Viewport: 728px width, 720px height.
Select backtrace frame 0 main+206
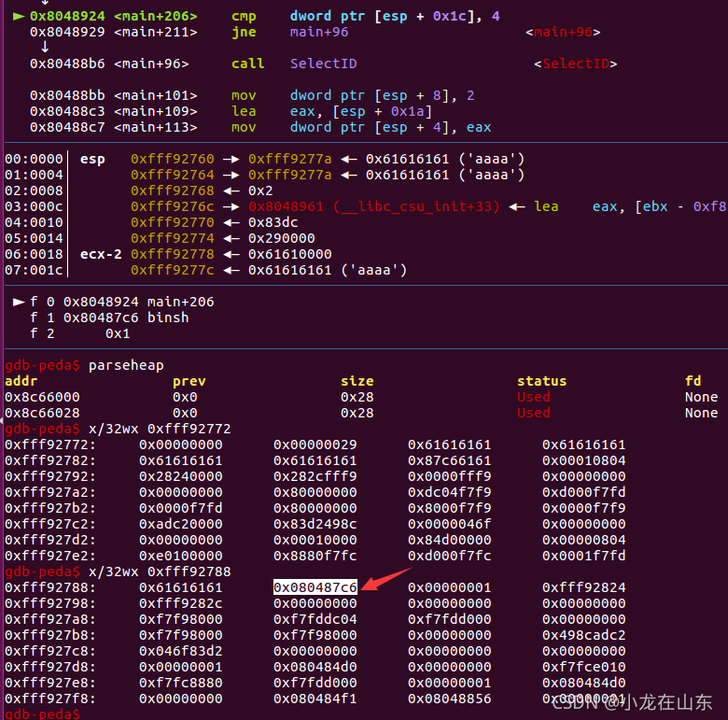coord(122,302)
